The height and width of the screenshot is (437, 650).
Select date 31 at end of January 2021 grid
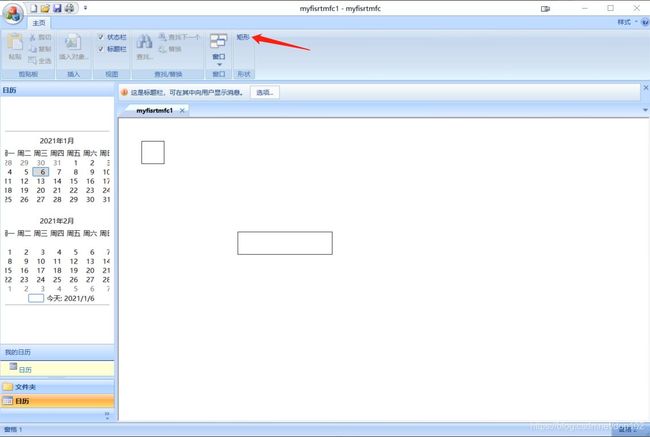107,199
